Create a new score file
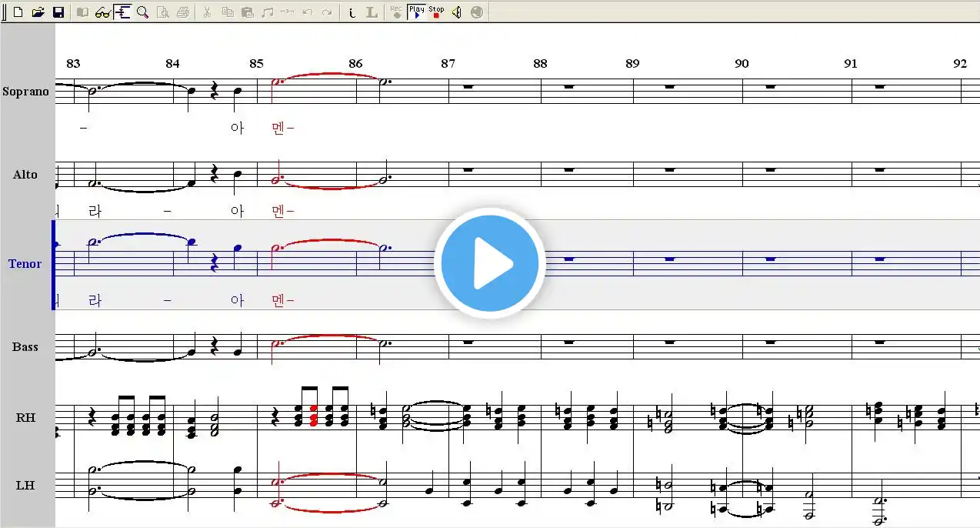The image size is (980, 528). pos(18,12)
